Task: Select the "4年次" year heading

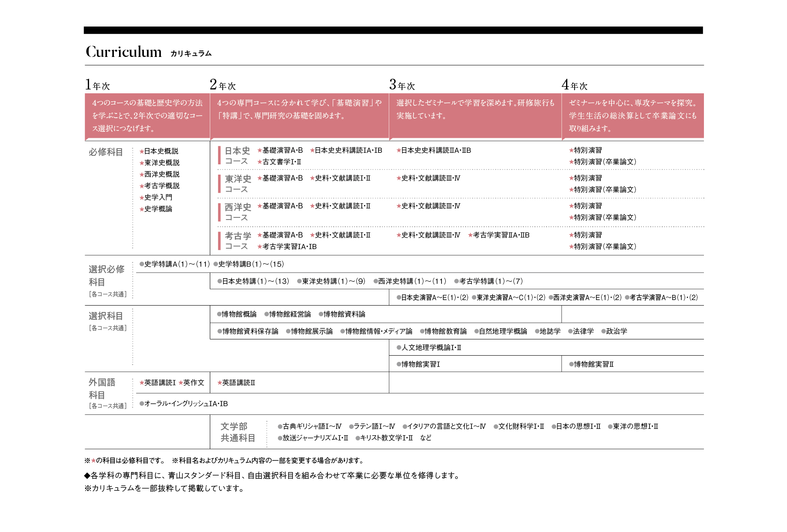Action: pyautogui.click(x=575, y=85)
